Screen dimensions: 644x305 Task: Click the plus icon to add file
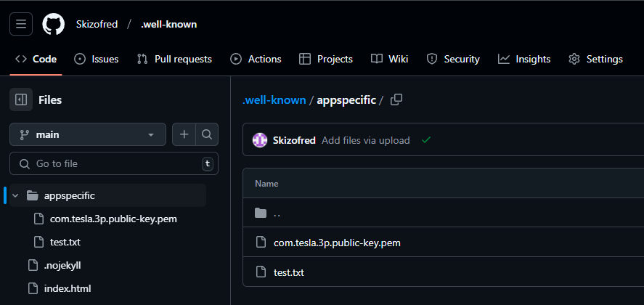coord(184,134)
